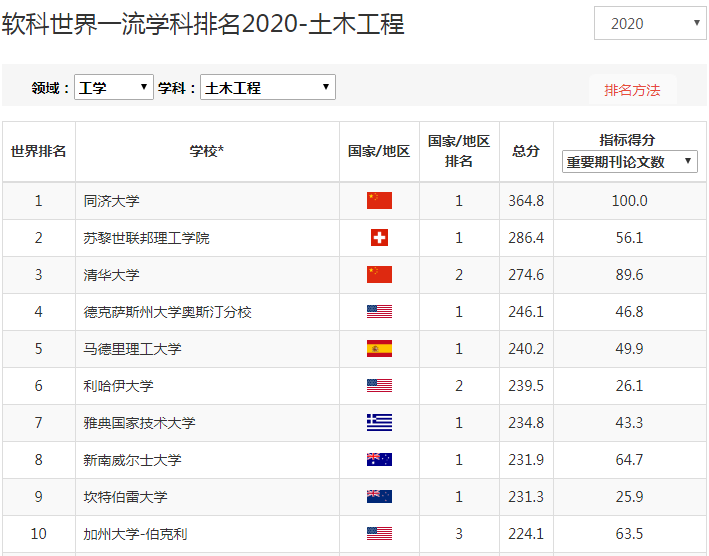Open the 学科 土木工程 dropdown
The image size is (709, 556).
point(268,87)
